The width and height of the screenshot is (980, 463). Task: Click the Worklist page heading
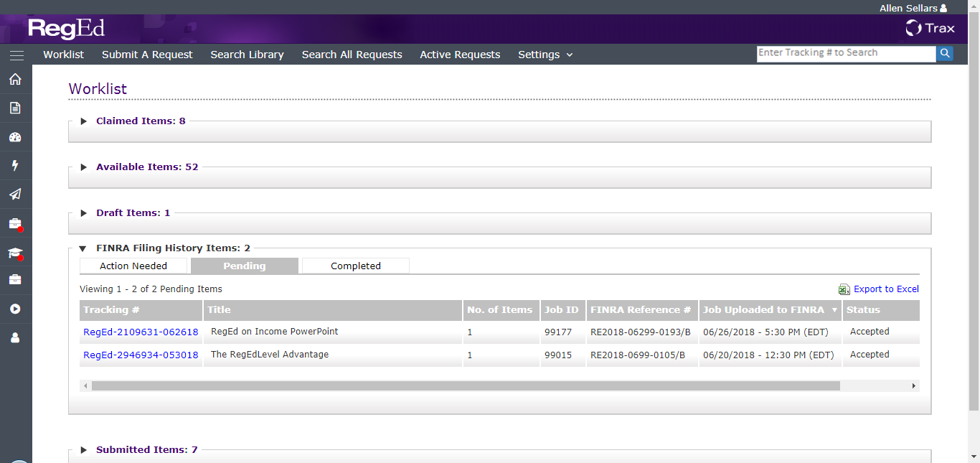point(98,89)
